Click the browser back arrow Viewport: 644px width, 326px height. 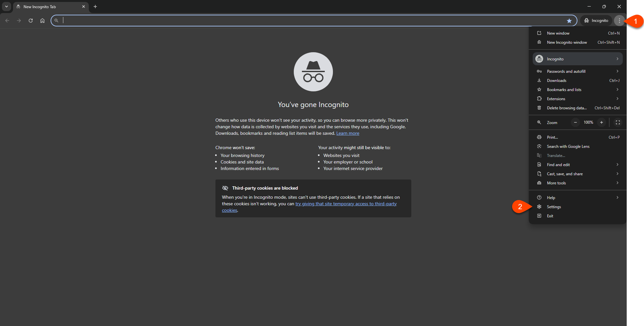point(7,21)
